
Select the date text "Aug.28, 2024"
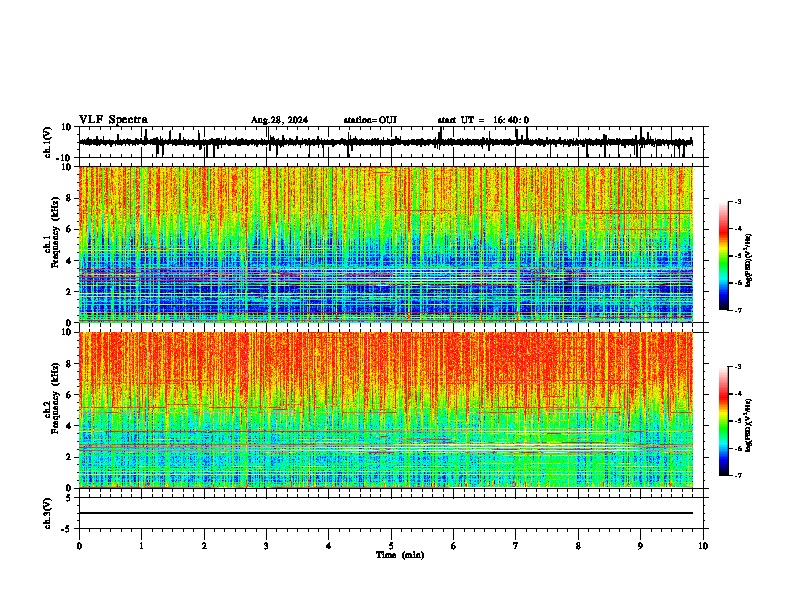[279, 120]
